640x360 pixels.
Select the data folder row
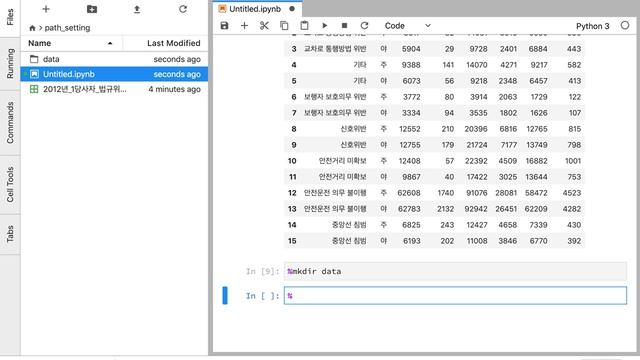[114, 59]
